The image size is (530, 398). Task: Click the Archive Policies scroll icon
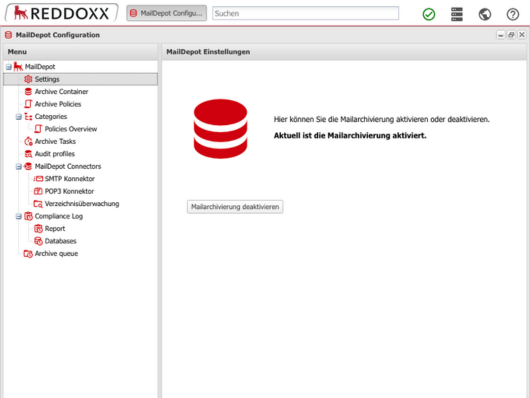[x=28, y=104]
